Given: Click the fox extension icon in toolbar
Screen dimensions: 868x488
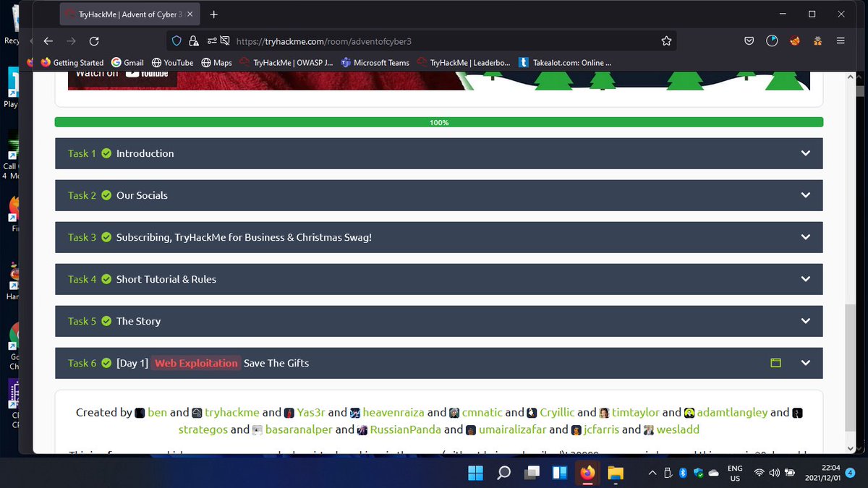Looking at the screenshot, I should (x=795, y=41).
